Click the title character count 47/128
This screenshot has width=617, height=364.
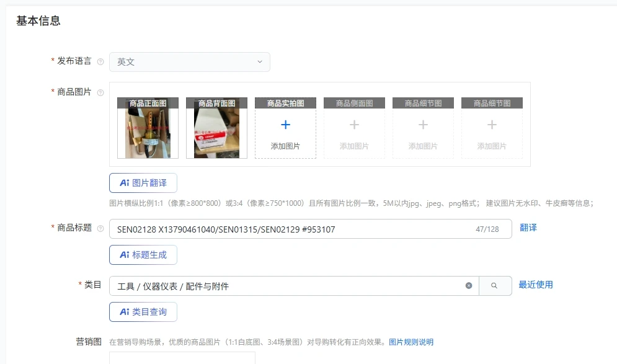[x=487, y=229]
